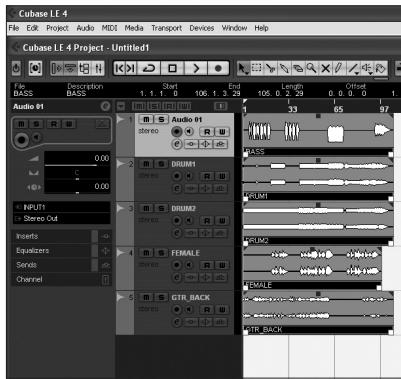Select the GTR_BACK track name
Image resolution: width=401 pixels, height=379 pixels.
coord(190,297)
